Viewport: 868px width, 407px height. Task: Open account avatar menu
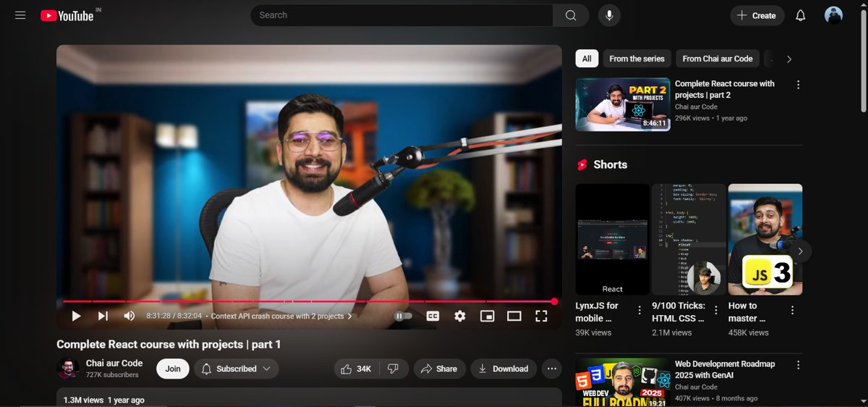[834, 15]
